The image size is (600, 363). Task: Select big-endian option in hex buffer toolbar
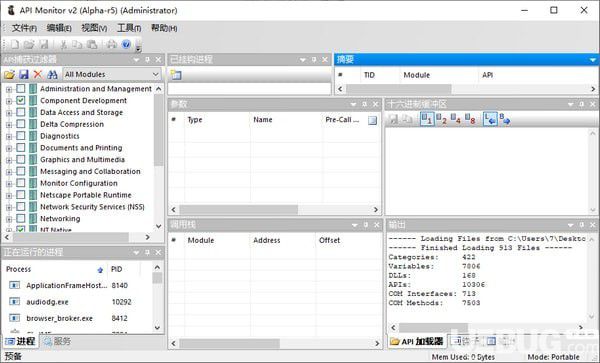coord(505,119)
